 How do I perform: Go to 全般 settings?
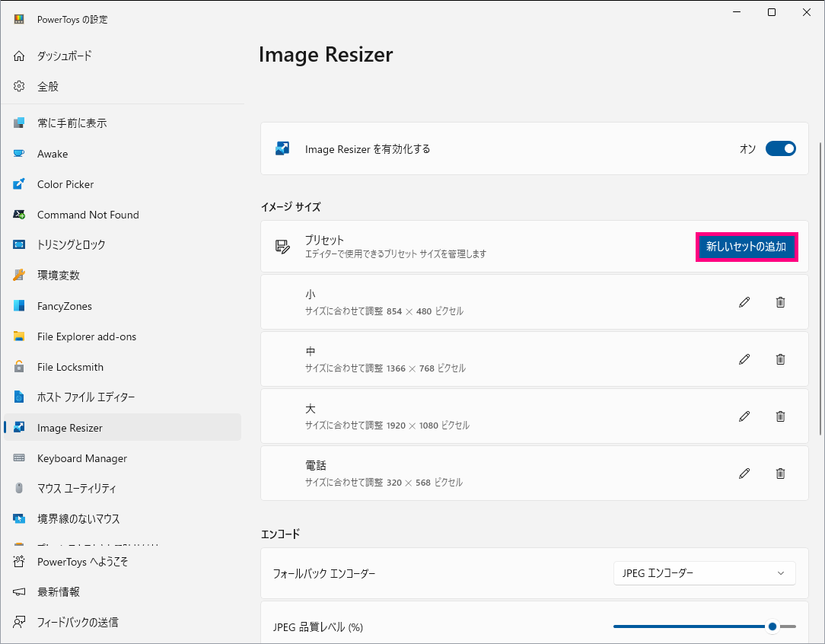click(122, 86)
